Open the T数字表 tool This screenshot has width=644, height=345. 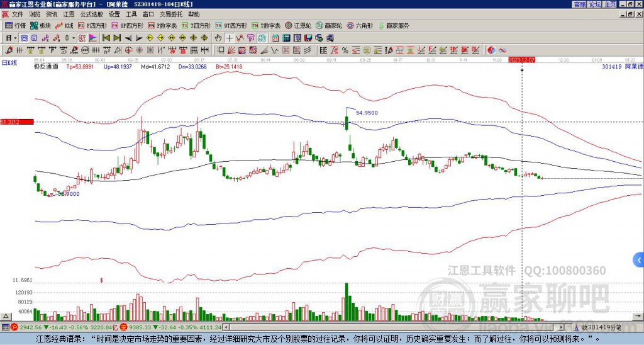[266, 26]
